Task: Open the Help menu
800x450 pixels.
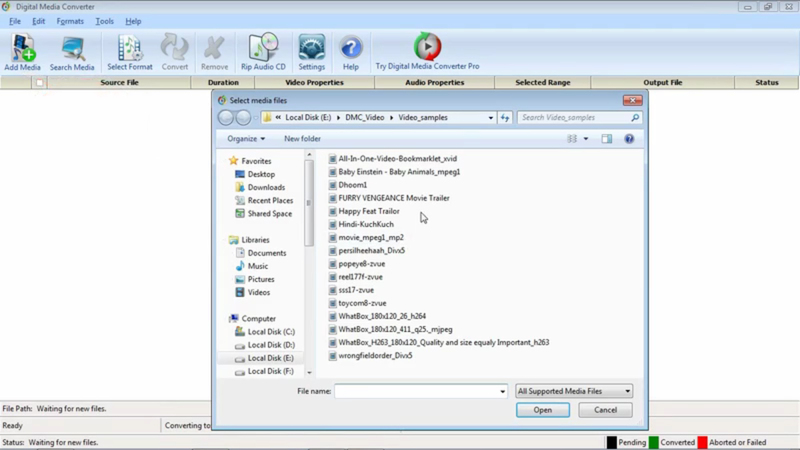Action: click(133, 21)
